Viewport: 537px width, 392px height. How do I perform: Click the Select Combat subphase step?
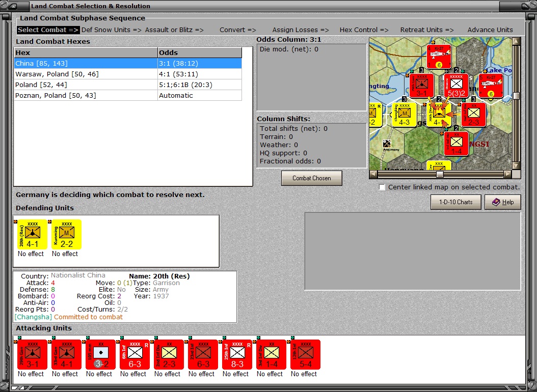pyautogui.click(x=48, y=30)
